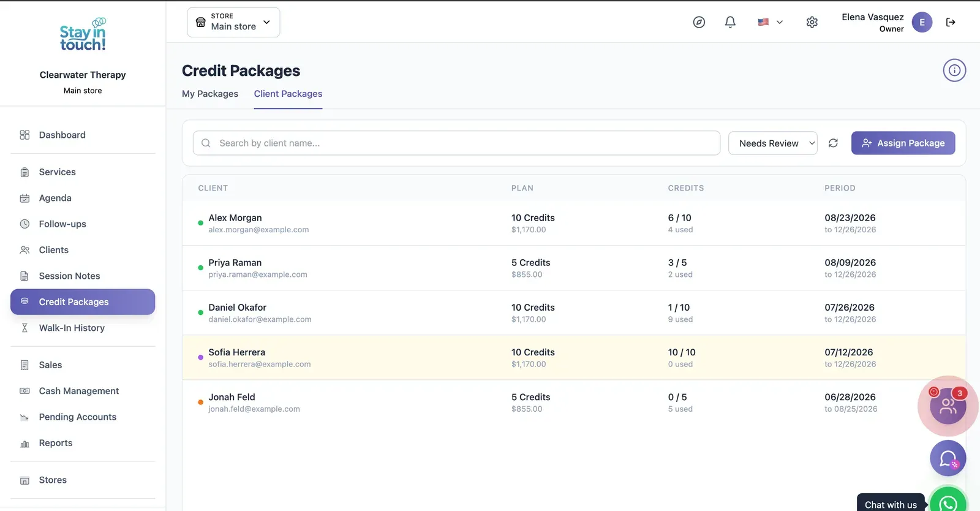Open Walk-In History
This screenshot has height=511, width=980.
pyautogui.click(x=83, y=328)
